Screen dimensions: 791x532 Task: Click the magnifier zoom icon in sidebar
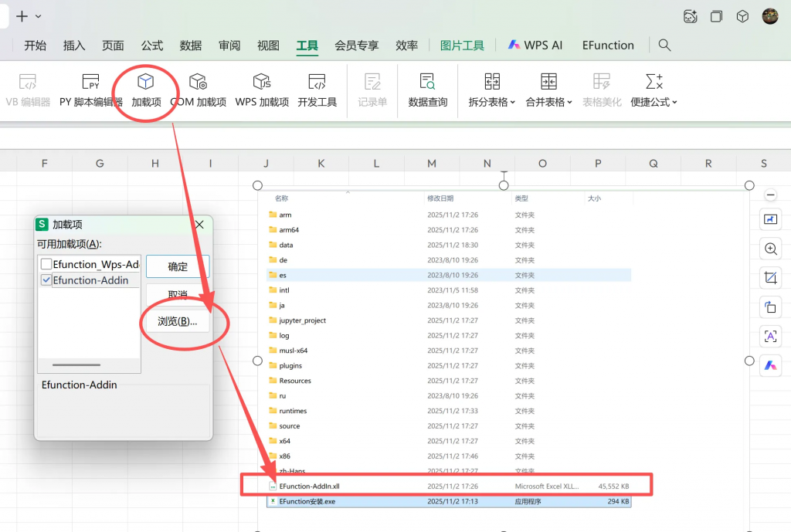[770, 249]
